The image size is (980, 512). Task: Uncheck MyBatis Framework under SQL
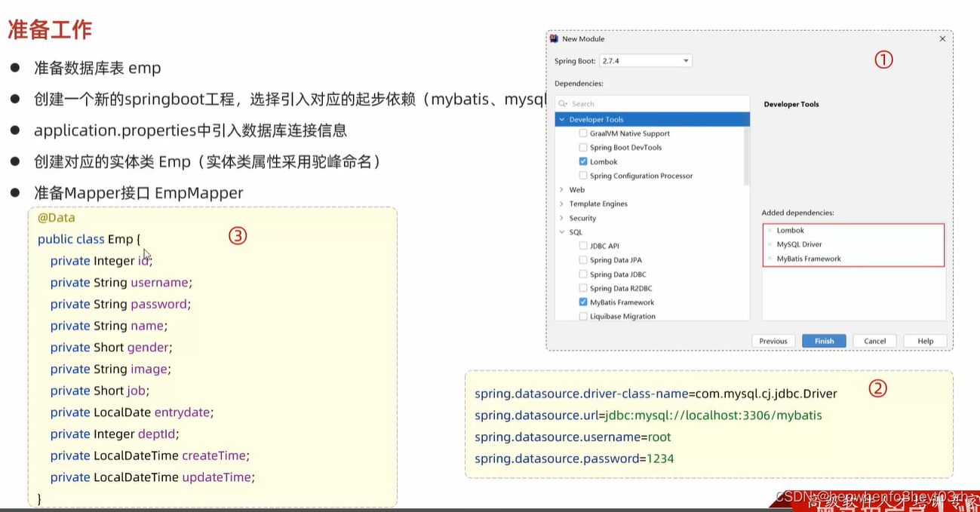tap(583, 302)
